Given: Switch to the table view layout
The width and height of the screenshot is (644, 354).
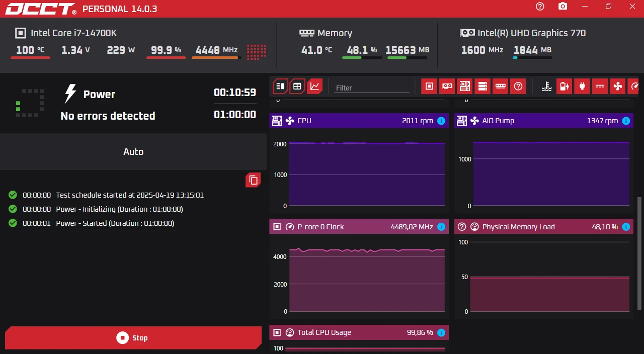Looking at the screenshot, I should pos(297,86).
